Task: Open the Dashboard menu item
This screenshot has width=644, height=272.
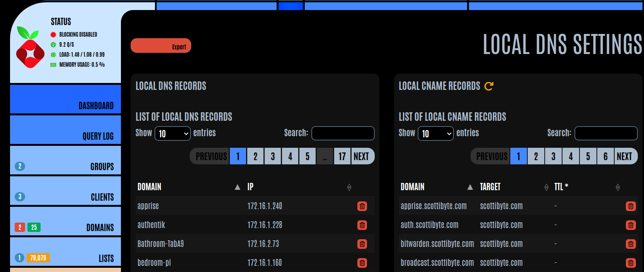Action: click(x=65, y=100)
